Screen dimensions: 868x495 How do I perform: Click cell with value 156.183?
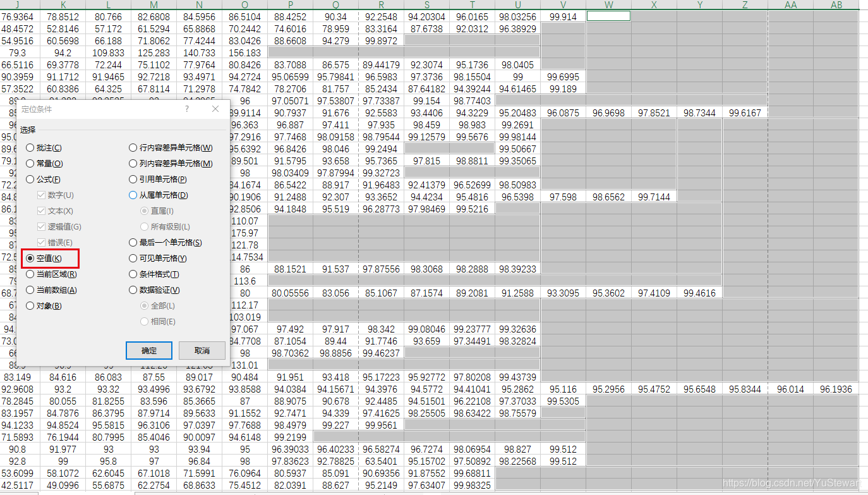(x=245, y=52)
